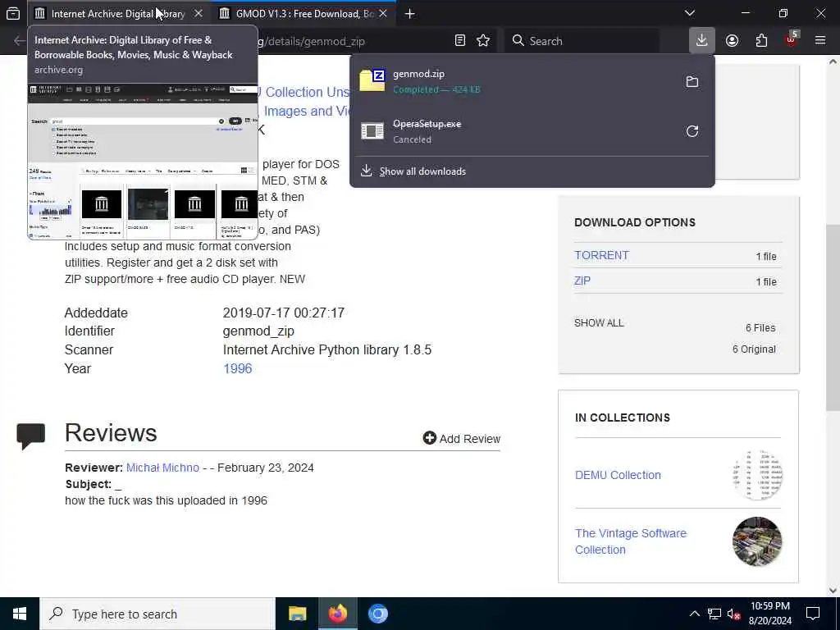Open the blue circular browser taskbar icon
This screenshot has height=630, width=840.
(x=377, y=614)
